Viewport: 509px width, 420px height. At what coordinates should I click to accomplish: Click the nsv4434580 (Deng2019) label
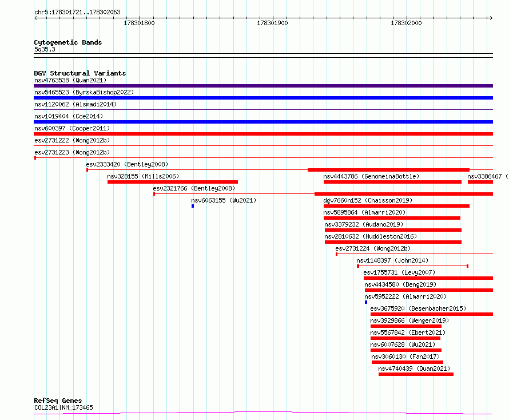point(400,284)
